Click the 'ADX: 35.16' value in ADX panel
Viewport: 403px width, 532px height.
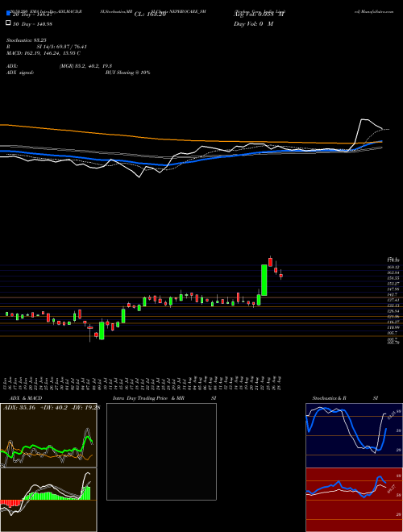point(19,408)
